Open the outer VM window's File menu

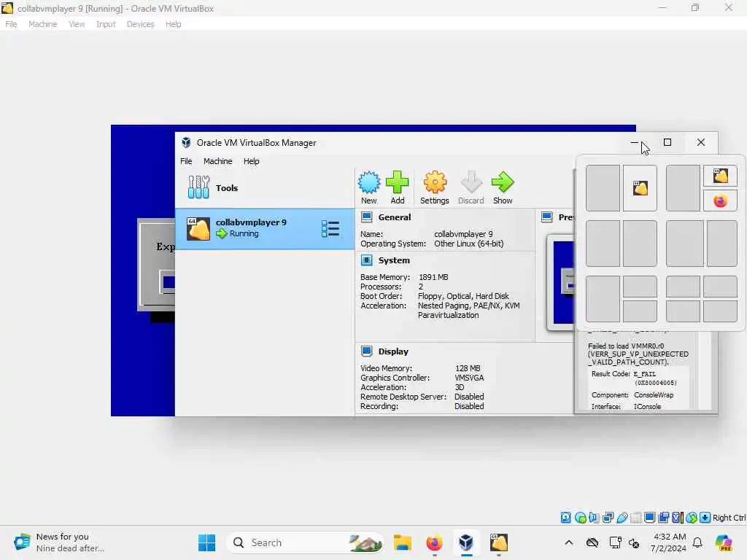click(x=11, y=24)
